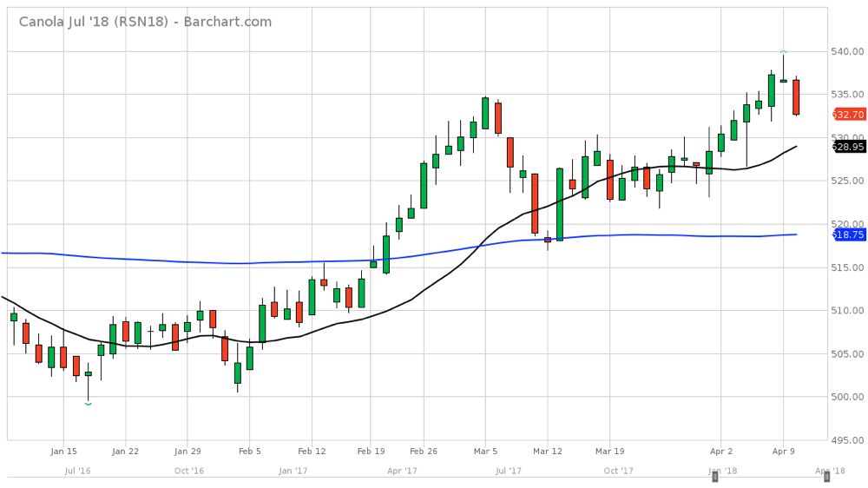The image size is (868, 488).
Task: Click the Jan 15 date label
Action: (63, 451)
